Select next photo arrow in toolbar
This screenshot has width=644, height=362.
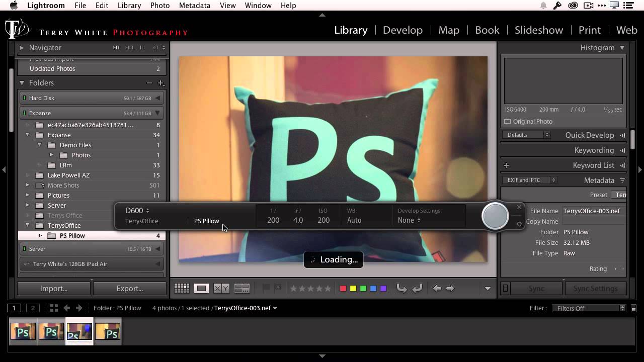(x=450, y=288)
